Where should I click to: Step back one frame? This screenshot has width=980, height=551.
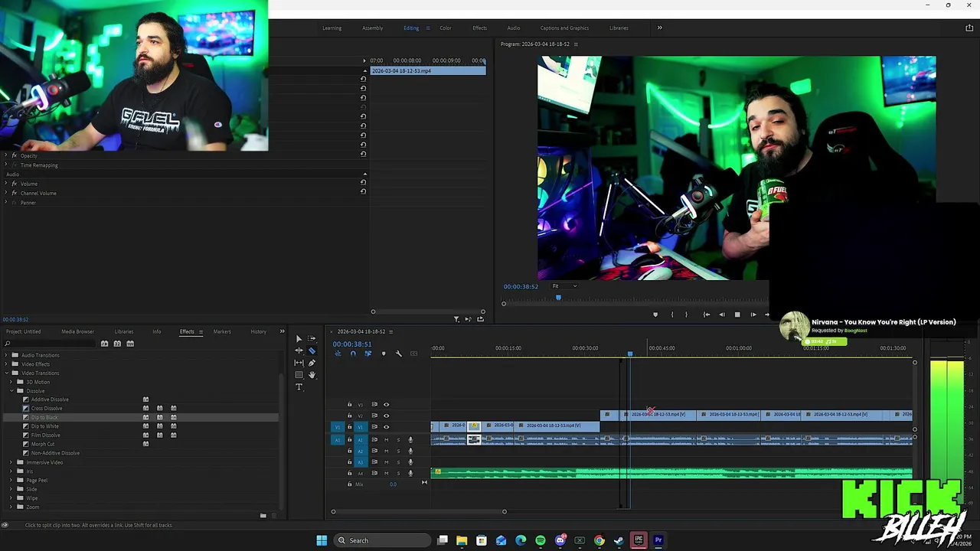[721, 315]
